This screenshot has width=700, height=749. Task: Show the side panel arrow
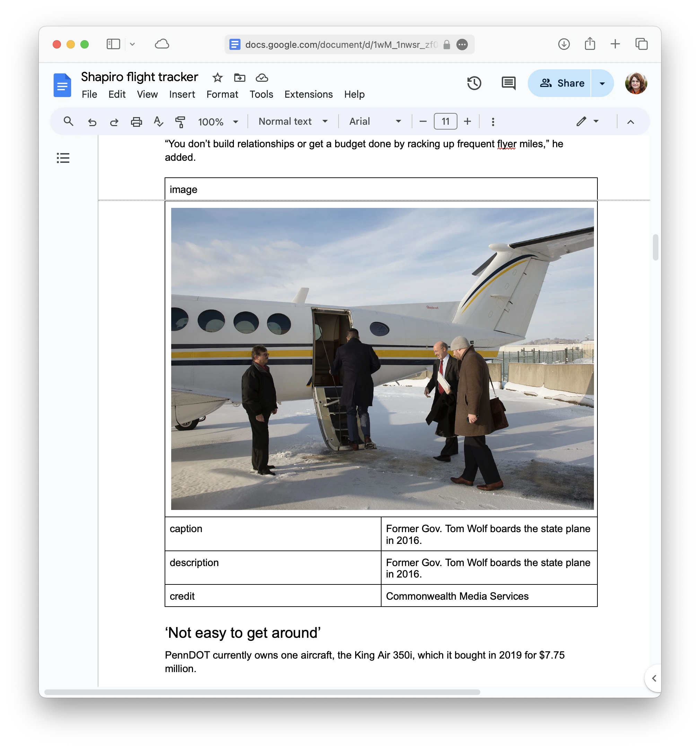coord(654,678)
